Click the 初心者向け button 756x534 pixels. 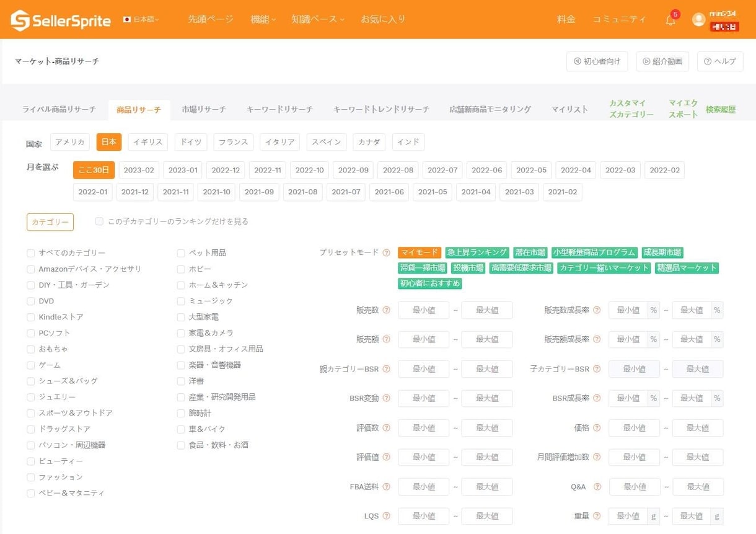tap(597, 61)
